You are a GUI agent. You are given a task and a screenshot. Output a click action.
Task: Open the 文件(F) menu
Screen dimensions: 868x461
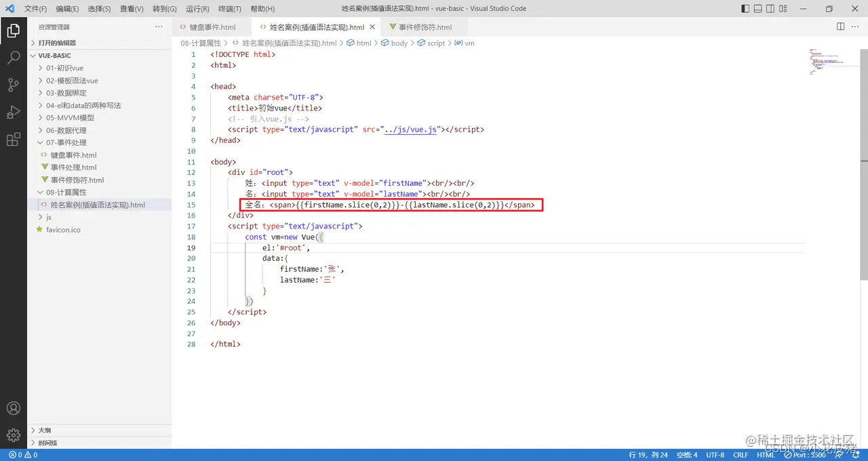point(35,9)
